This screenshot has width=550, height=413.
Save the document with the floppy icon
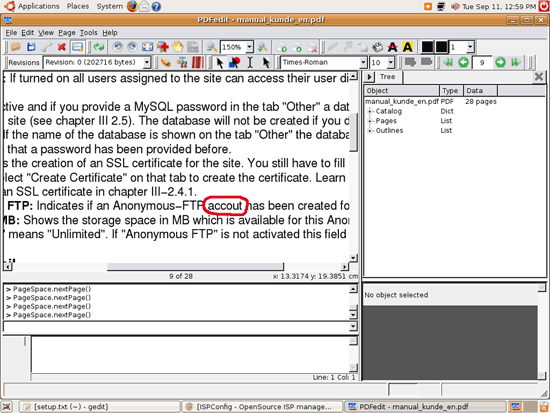tap(31, 47)
